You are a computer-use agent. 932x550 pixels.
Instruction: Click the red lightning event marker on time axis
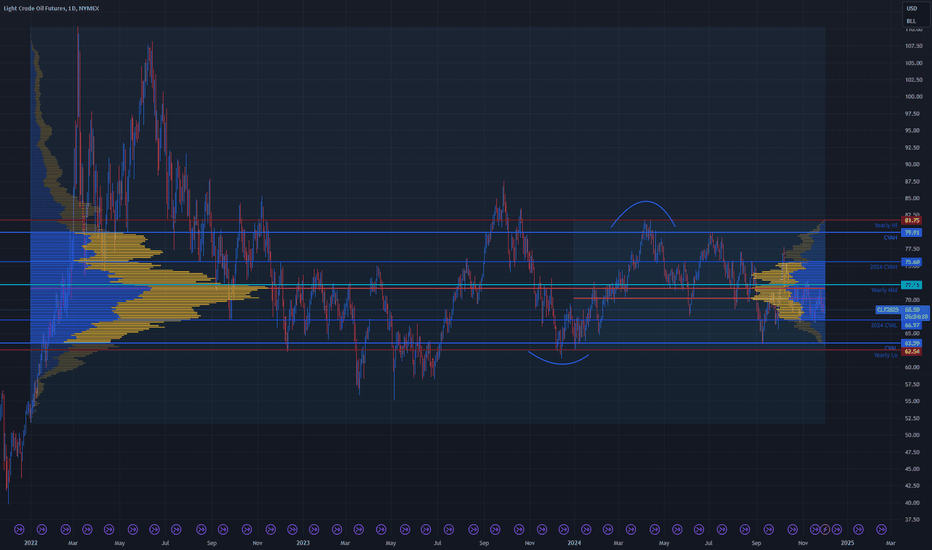tap(826, 529)
